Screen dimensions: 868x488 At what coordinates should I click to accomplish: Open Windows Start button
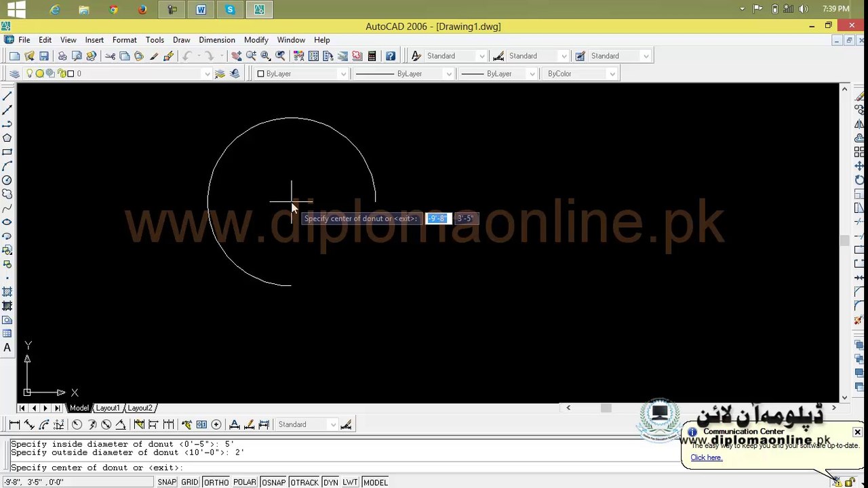[15, 9]
